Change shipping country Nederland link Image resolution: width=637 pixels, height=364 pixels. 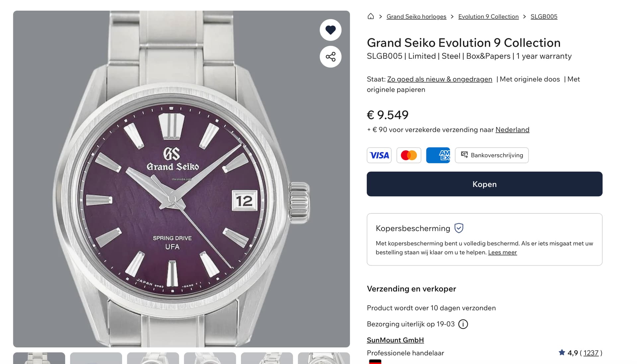click(512, 130)
